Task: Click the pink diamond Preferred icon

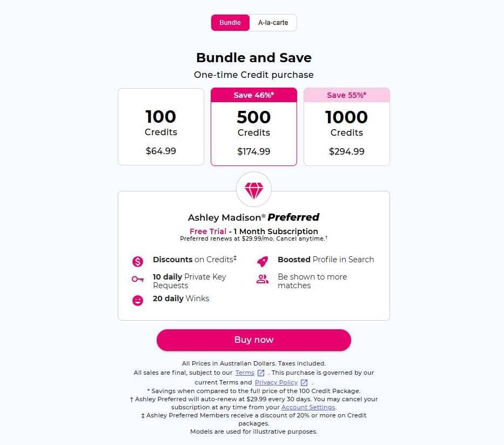Action: coord(253,189)
